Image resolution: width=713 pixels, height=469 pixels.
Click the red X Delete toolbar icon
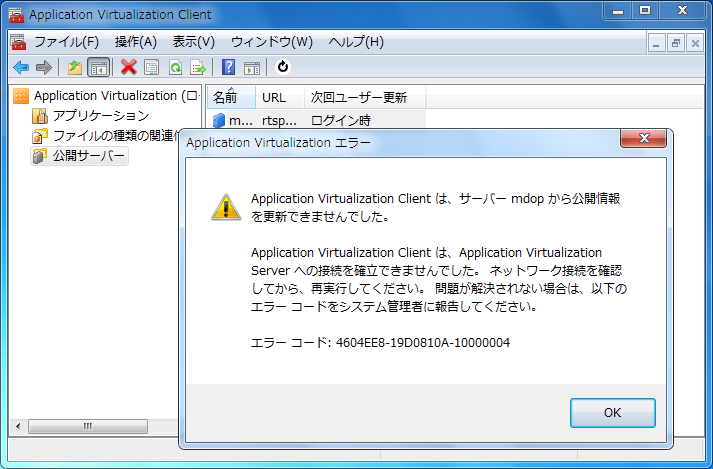point(129,67)
